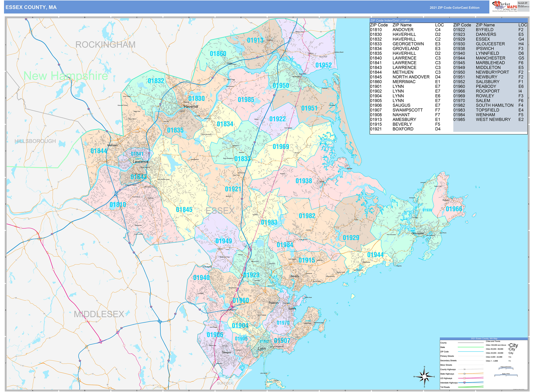Click the 01844 ZIP label on the map
534x392 pixels.
click(x=99, y=151)
